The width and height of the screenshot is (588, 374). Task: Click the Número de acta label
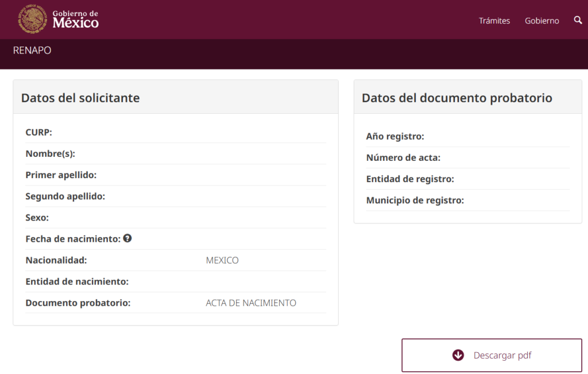coord(403,157)
